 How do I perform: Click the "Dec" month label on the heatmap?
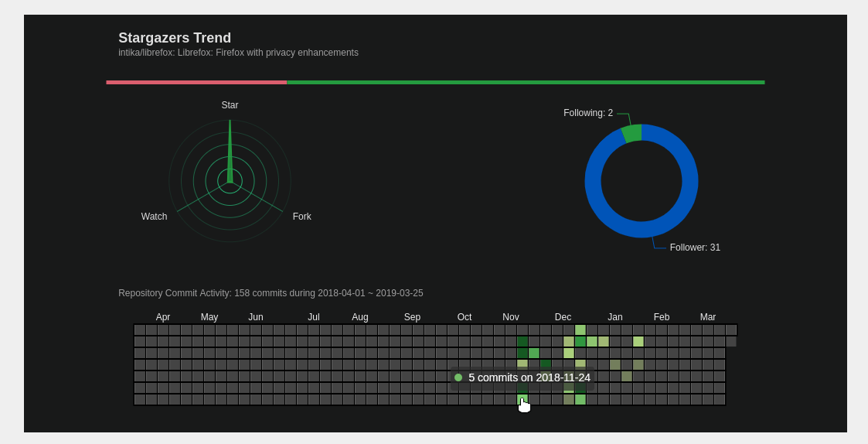pyautogui.click(x=563, y=317)
